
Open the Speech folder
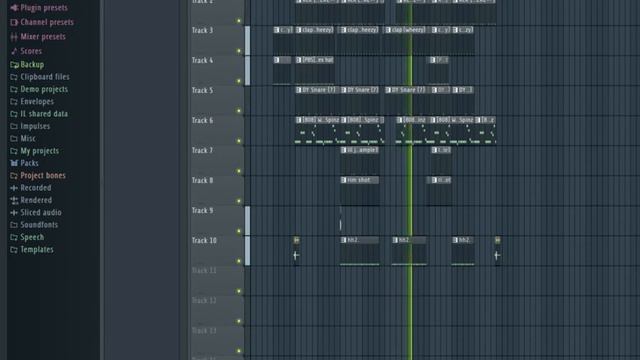coord(27,237)
